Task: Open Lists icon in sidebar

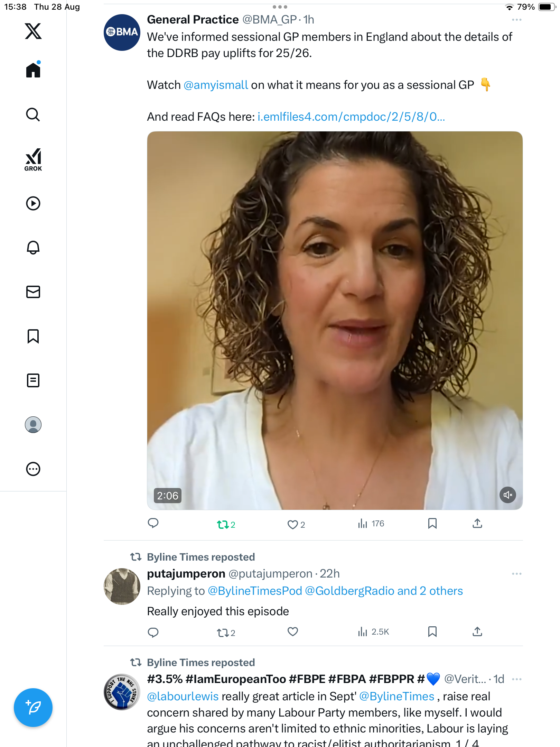Action: point(33,380)
